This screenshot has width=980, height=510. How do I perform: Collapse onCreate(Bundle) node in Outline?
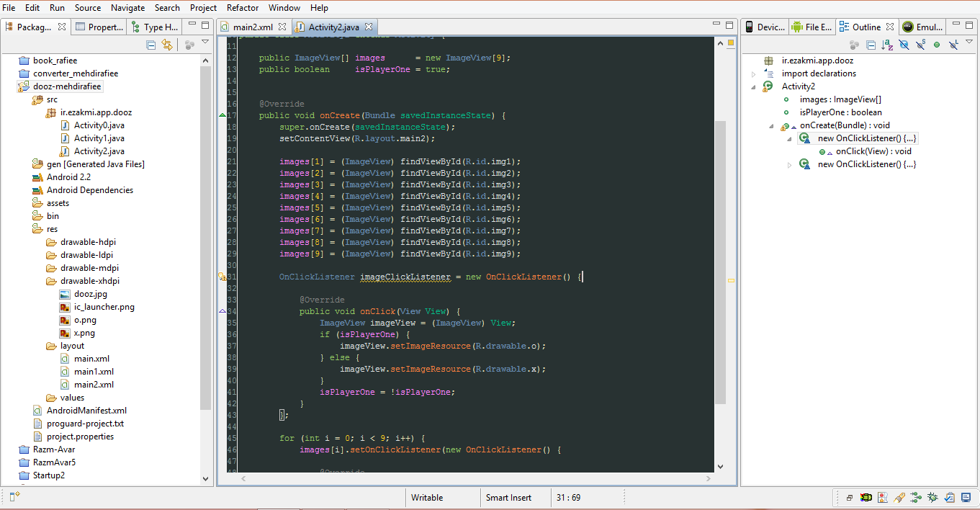point(772,125)
